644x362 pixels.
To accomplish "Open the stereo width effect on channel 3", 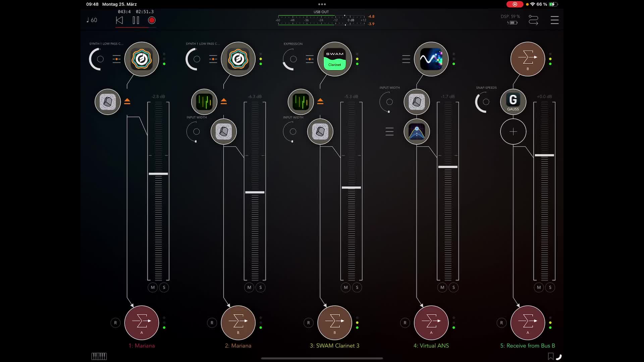I will coord(320,132).
